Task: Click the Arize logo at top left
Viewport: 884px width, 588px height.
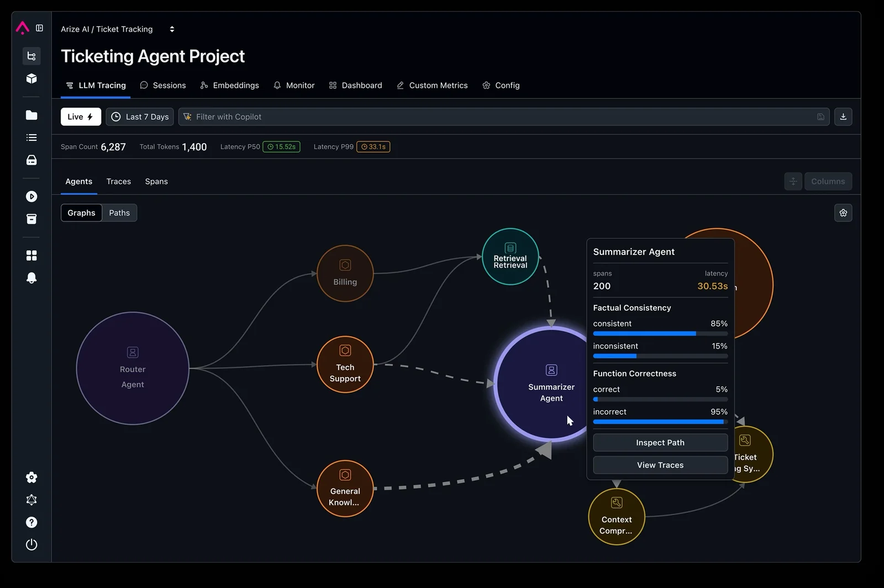Action: coord(22,28)
